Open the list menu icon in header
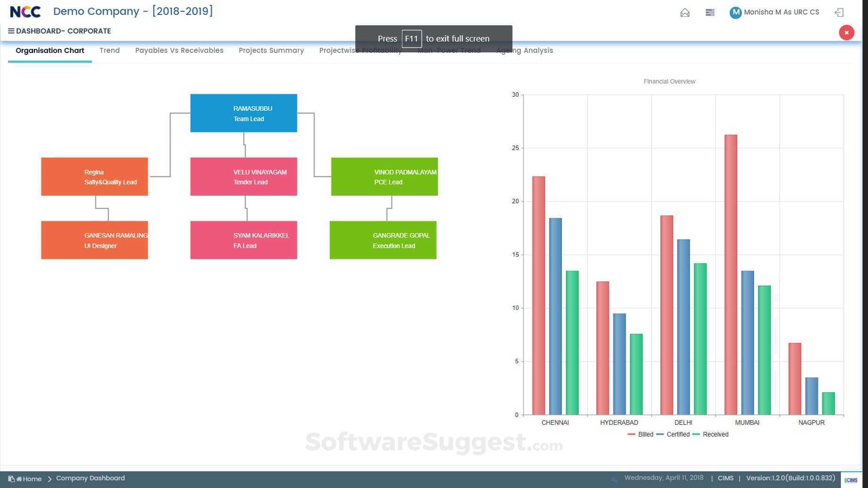The width and height of the screenshot is (868, 488). (x=710, y=13)
